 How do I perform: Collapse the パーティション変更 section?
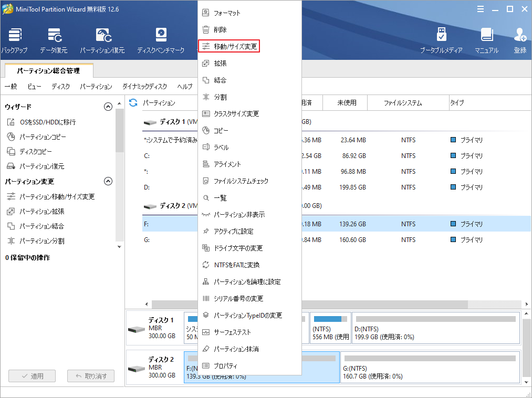108,181
